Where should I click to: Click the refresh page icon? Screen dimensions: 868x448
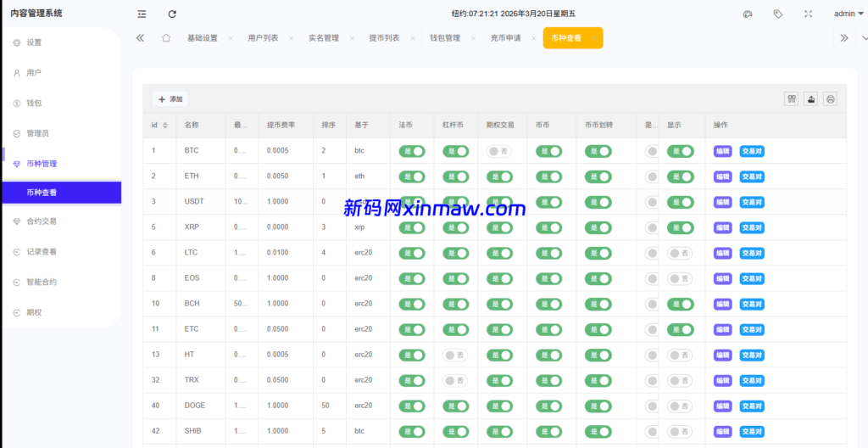[172, 14]
